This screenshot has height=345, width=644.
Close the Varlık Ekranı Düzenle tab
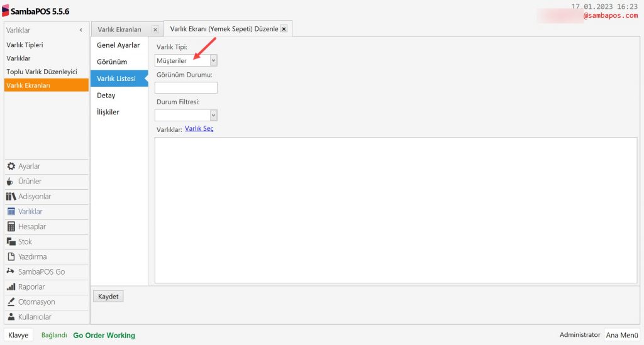[284, 29]
